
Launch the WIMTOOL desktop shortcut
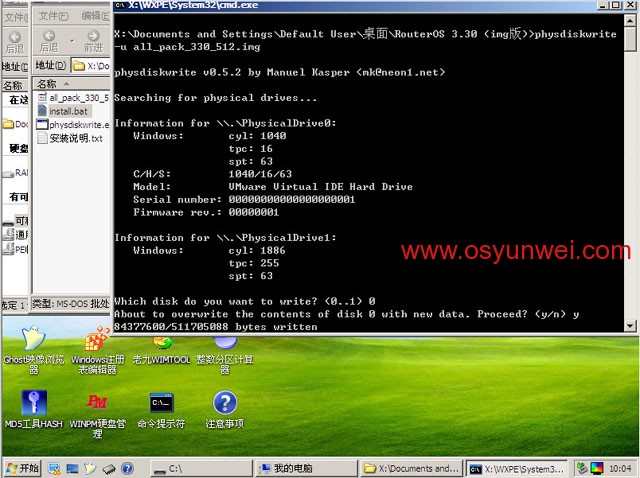pos(162,350)
